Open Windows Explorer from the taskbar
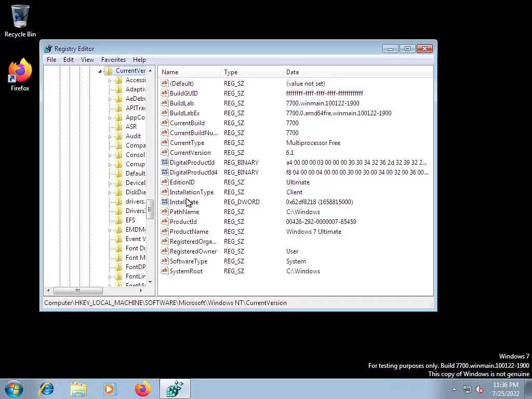The width and height of the screenshot is (532, 399). (x=78, y=389)
